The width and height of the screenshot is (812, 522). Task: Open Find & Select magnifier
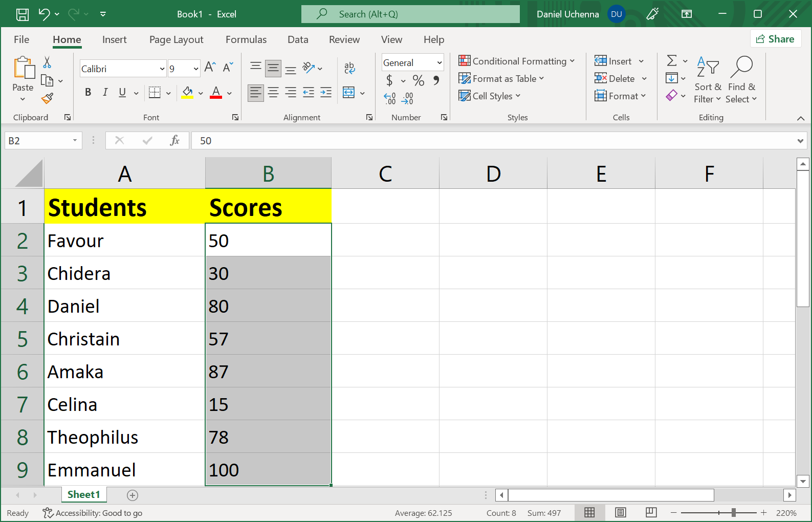[x=741, y=80]
